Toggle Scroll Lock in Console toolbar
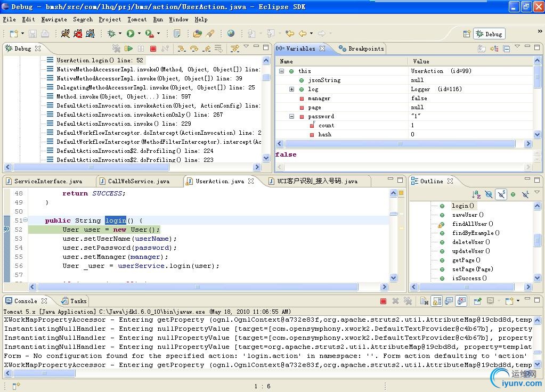The image size is (545, 392). (437, 301)
